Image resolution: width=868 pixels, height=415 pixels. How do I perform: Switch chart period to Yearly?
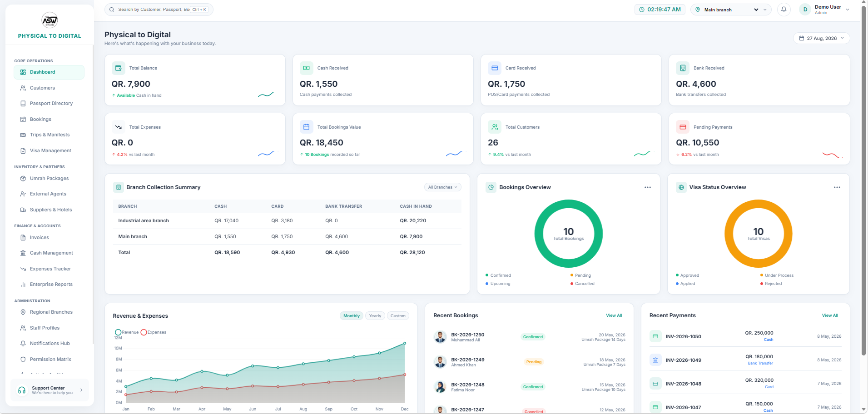375,316
